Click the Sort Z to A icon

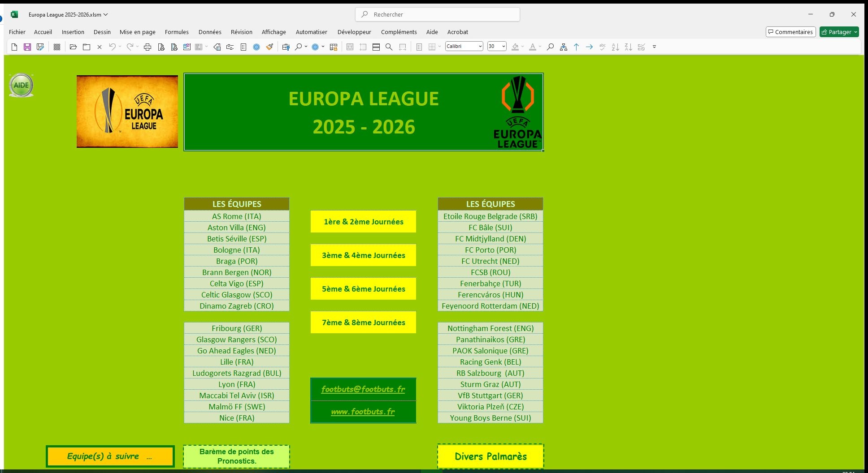point(629,47)
